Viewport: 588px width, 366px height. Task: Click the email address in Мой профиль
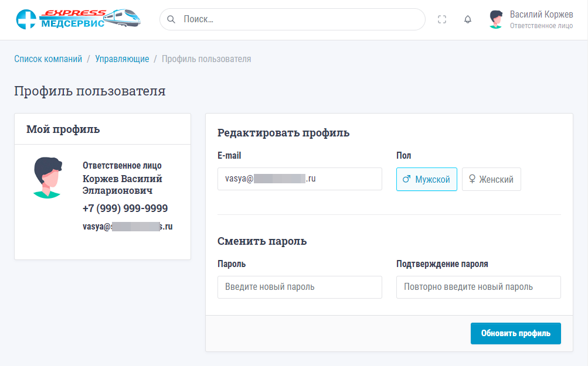click(127, 226)
